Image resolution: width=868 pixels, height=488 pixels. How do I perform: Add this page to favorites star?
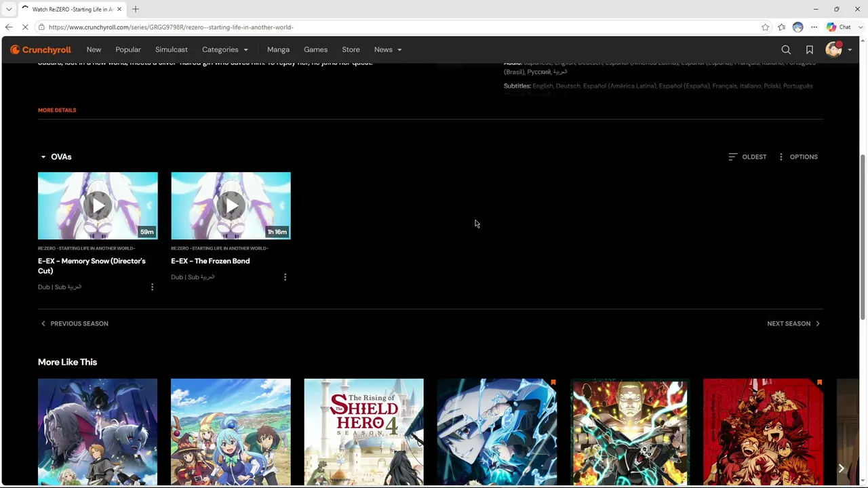pos(766,27)
